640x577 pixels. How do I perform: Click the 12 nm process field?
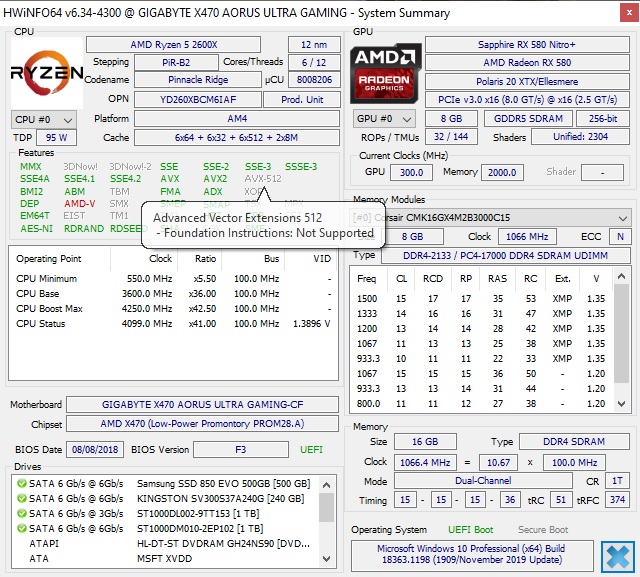(x=314, y=44)
